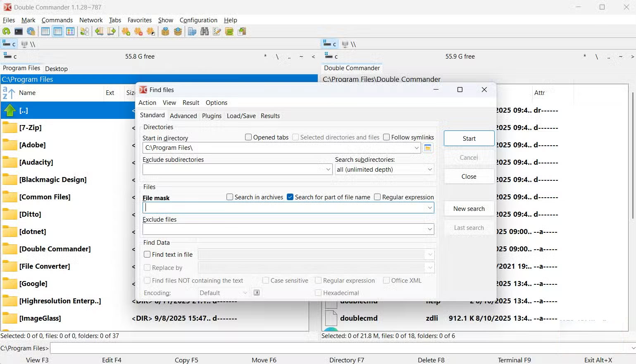Go back using the green left-arrow icon

point(99,31)
